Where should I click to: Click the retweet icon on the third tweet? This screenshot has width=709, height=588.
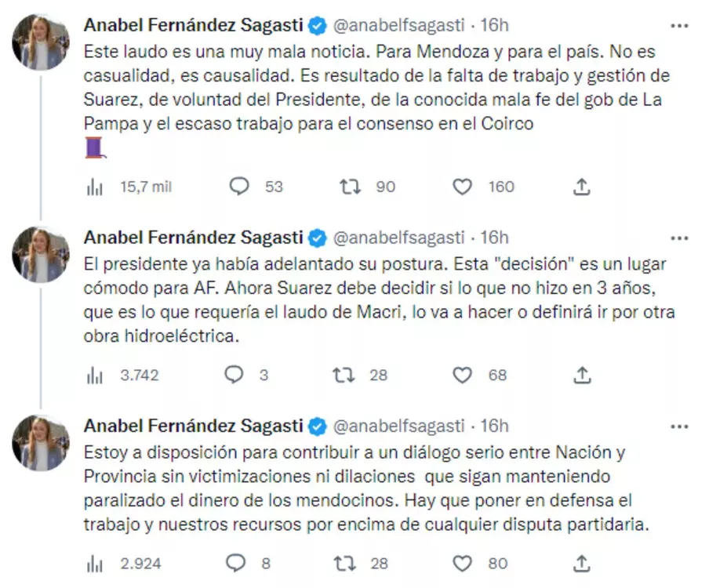coord(344,563)
